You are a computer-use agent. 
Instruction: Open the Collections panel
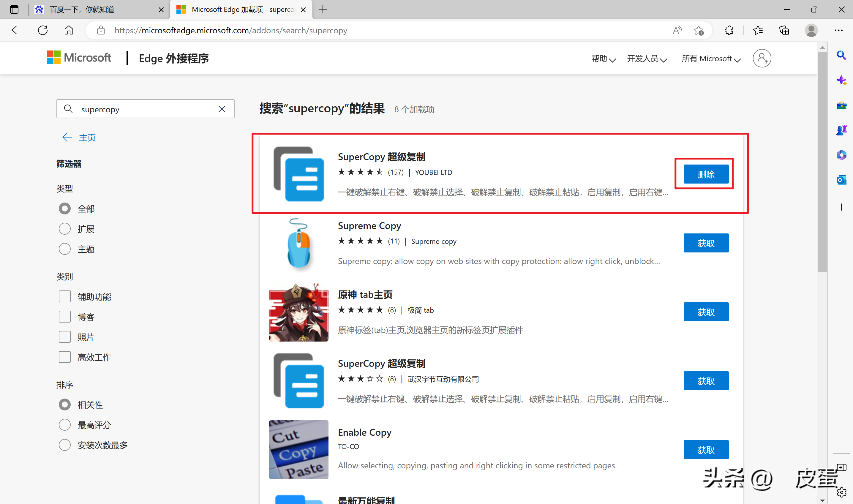pyautogui.click(x=784, y=30)
